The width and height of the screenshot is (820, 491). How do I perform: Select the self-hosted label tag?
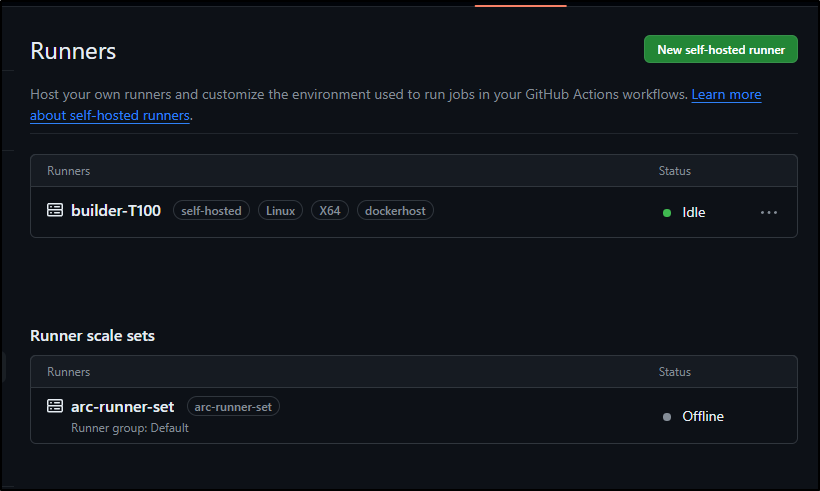tap(211, 211)
